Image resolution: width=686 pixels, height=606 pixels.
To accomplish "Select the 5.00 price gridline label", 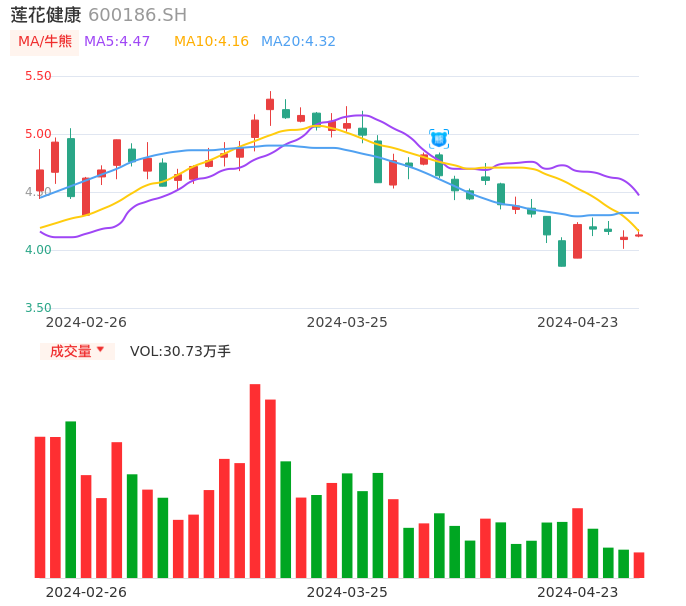I will (38, 134).
